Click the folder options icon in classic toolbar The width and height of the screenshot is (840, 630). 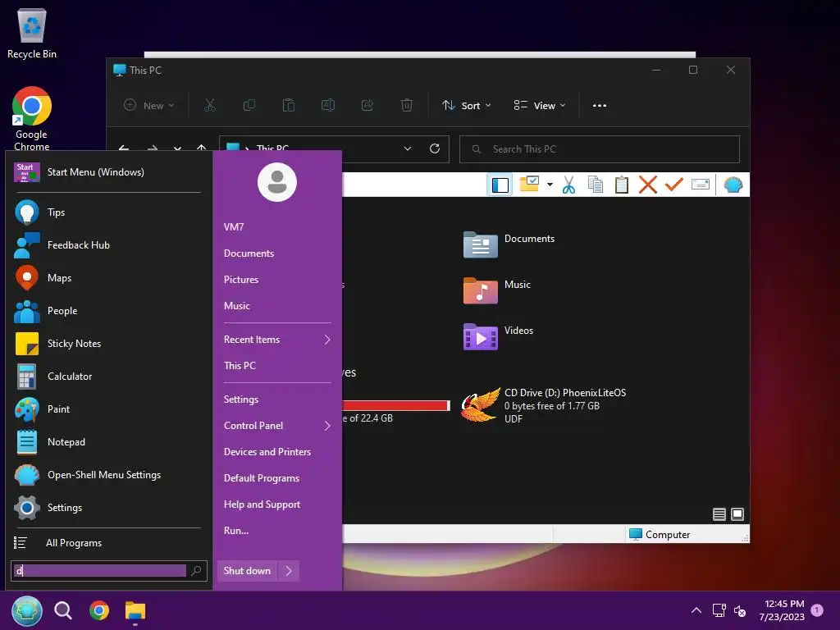(529, 185)
